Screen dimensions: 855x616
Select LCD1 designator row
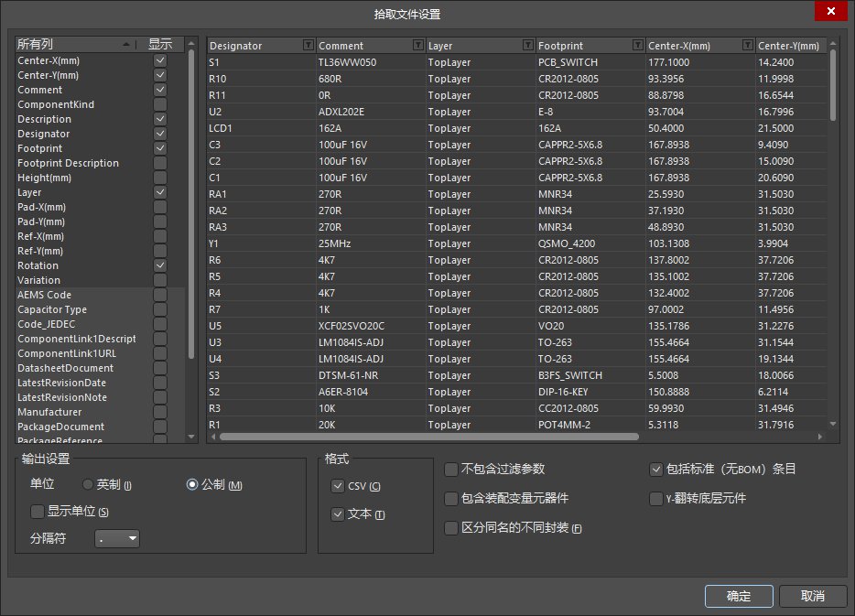261,128
